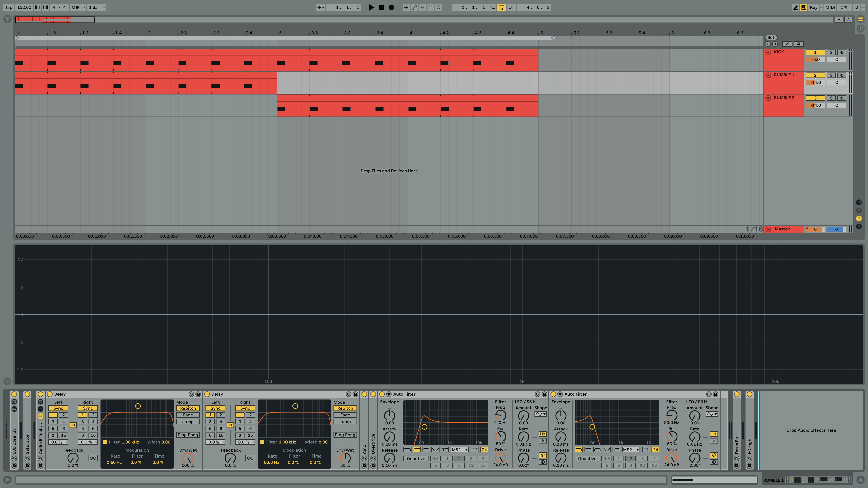Show the device chain list in Audio Effect Rack
Screen dimensions: 868x488
41,409
